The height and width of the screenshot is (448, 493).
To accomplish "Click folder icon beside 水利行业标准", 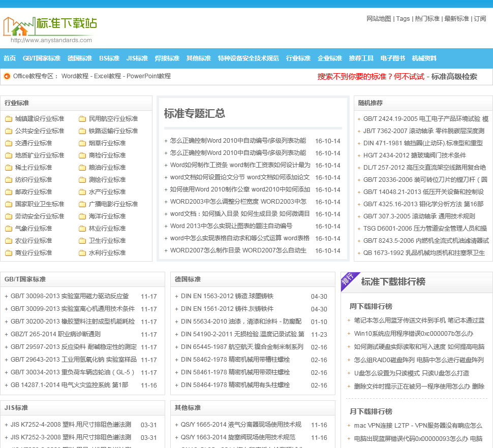I will coord(82,253).
